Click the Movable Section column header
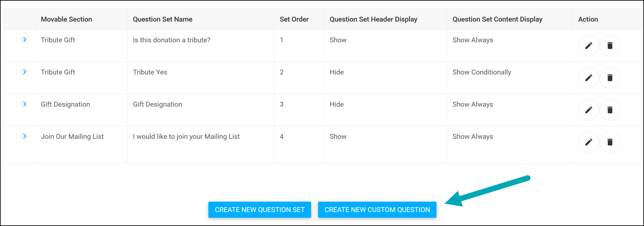Screen dimensions: 644x226 point(66,19)
